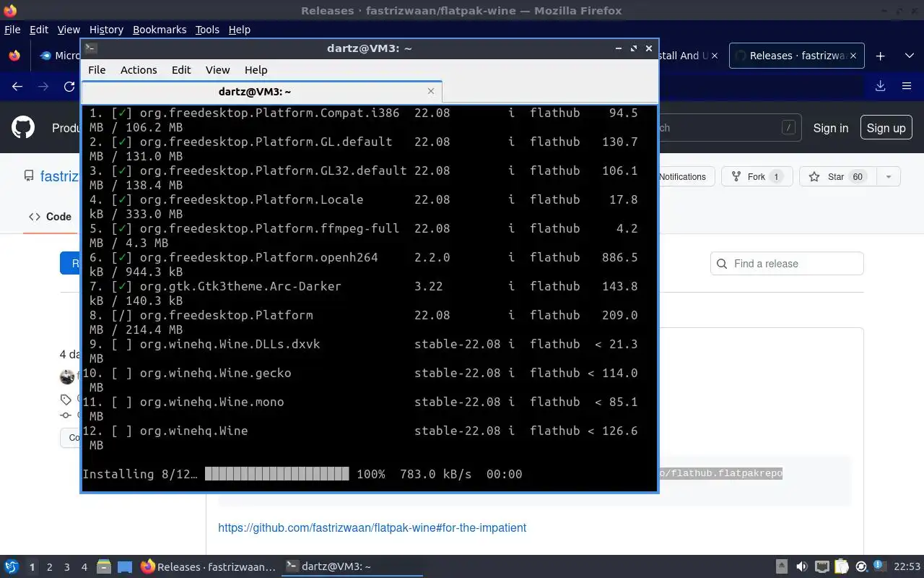Click the terminal installing progress bar

point(276,474)
